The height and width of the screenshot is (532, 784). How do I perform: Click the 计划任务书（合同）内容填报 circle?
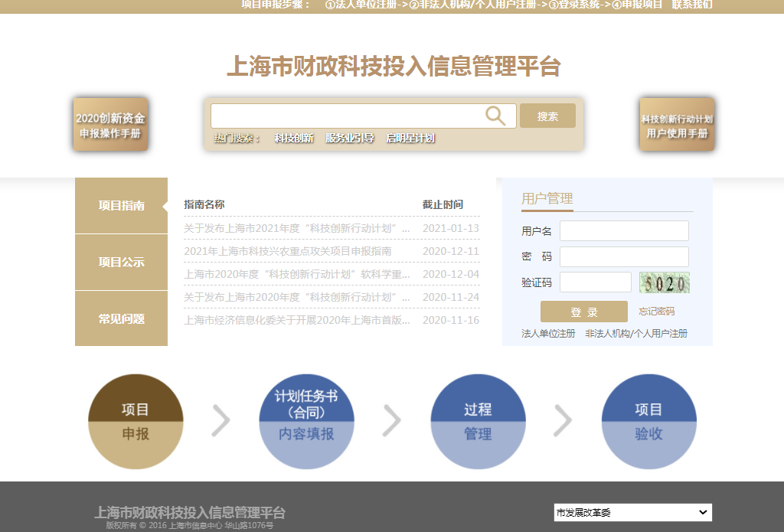click(306, 421)
